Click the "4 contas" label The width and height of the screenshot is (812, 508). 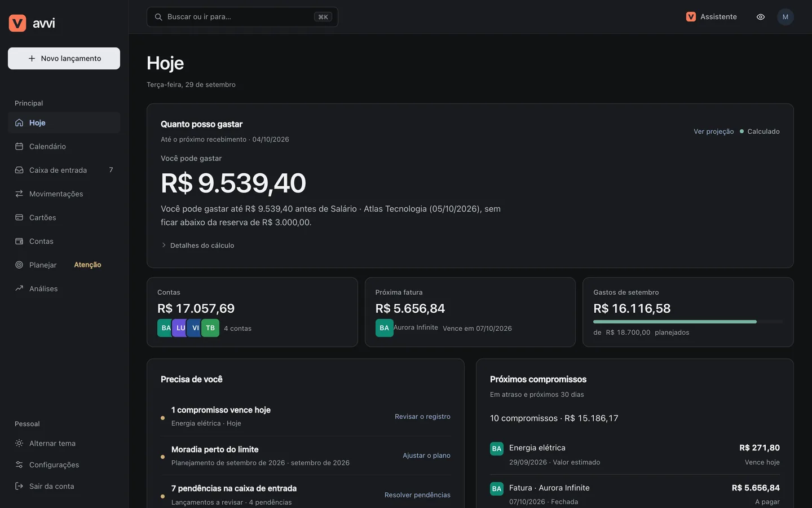237,329
